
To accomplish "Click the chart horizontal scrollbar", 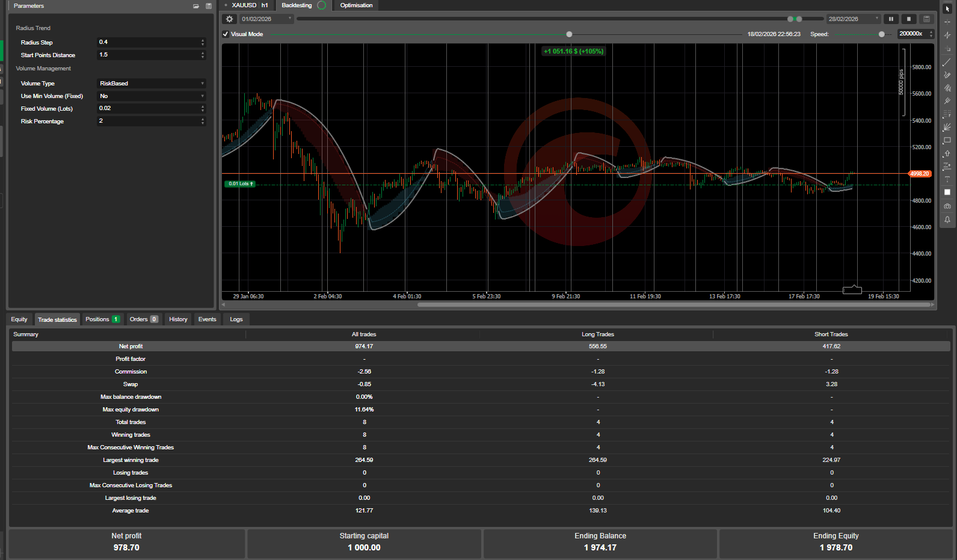I will pos(674,305).
